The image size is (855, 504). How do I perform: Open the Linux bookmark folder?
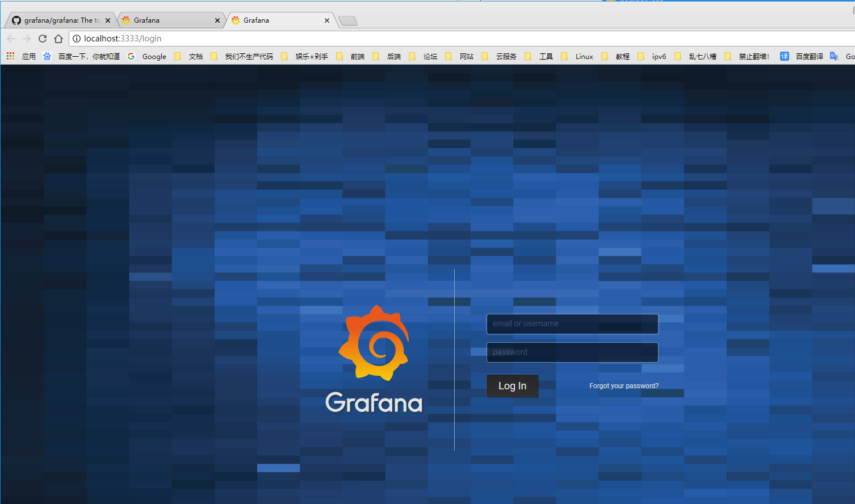577,56
